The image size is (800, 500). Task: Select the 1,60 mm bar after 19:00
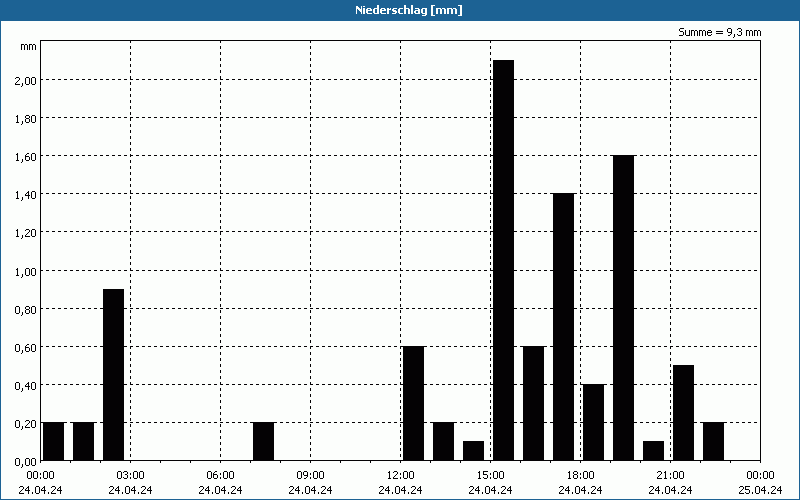pos(623,308)
